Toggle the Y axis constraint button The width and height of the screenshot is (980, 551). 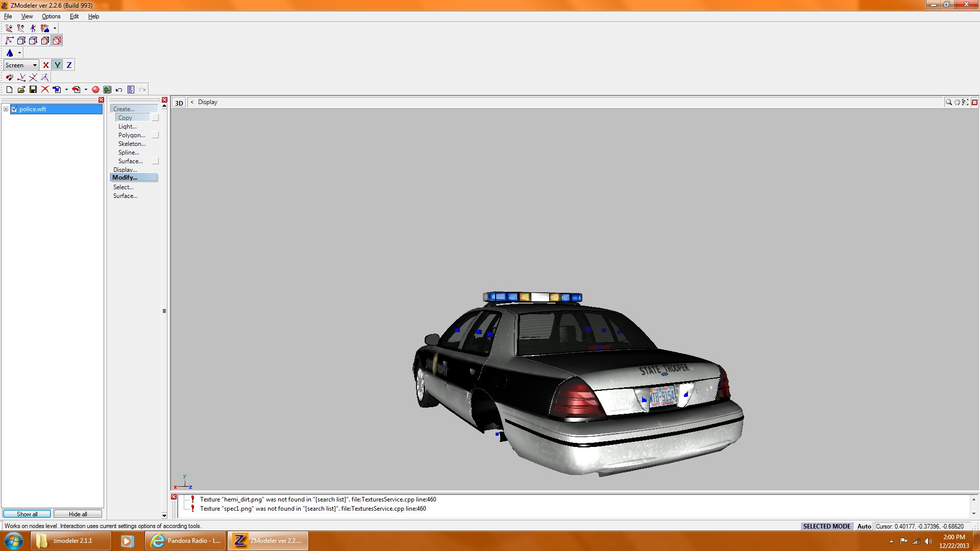57,65
